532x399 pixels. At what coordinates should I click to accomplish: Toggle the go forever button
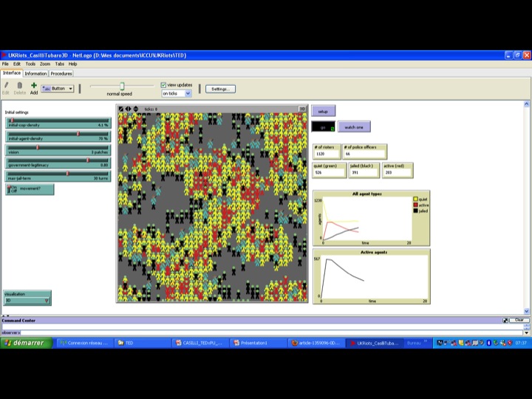point(323,127)
